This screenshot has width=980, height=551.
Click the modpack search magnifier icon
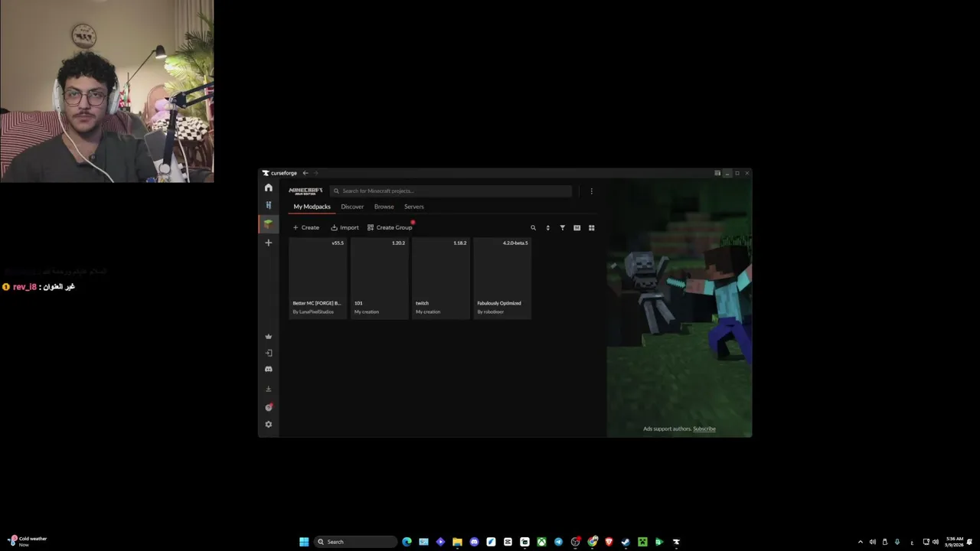(533, 227)
